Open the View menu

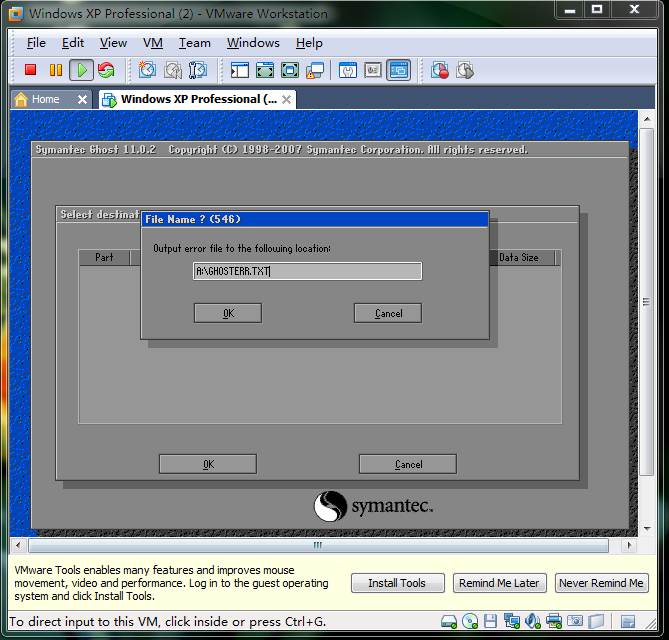113,43
